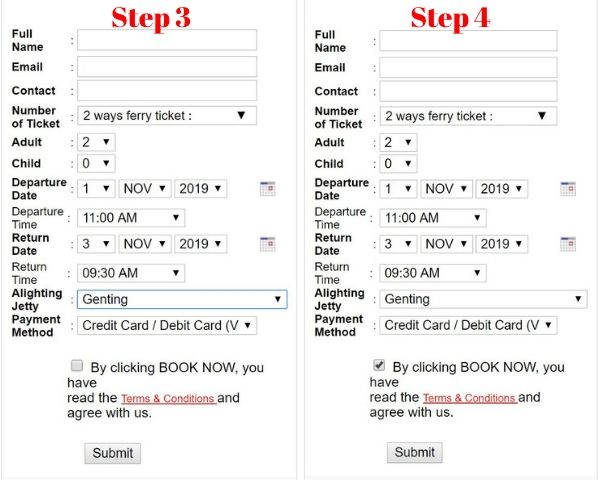This screenshot has height=480, width=600.
Task: Click Step 3 Full Name input field
Action: [x=166, y=40]
